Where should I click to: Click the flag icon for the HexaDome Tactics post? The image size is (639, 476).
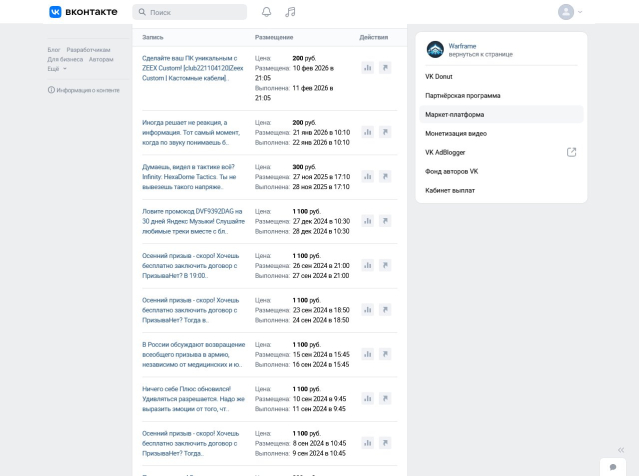pyautogui.click(x=384, y=177)
